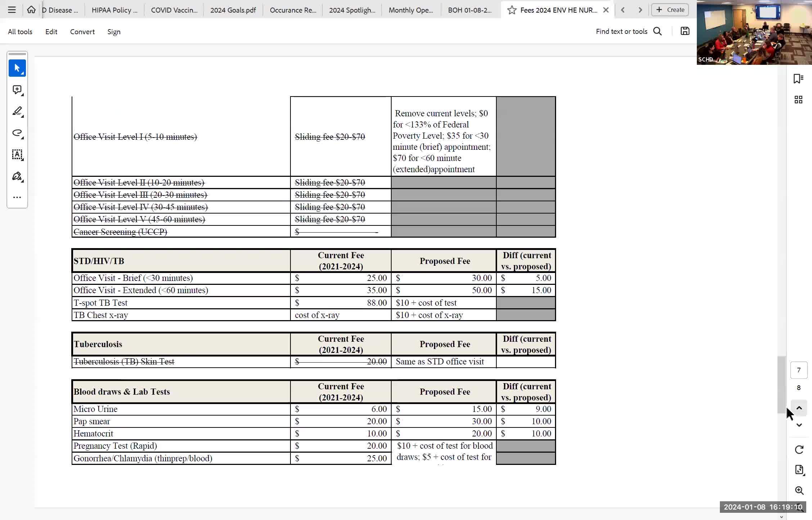Screen dimensions: 812x520
Task: Select the fill and sign pen tool
Action: point(17,176)
